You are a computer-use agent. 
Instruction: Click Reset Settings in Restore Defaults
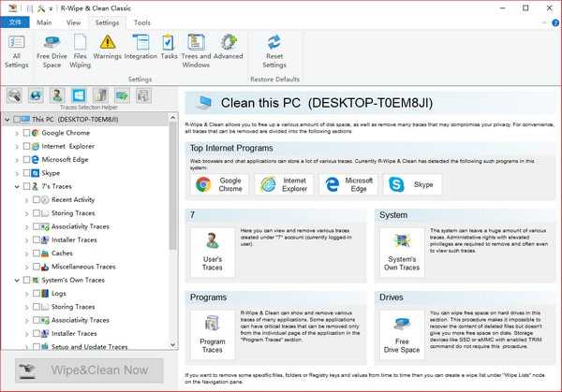click(274, 49)
